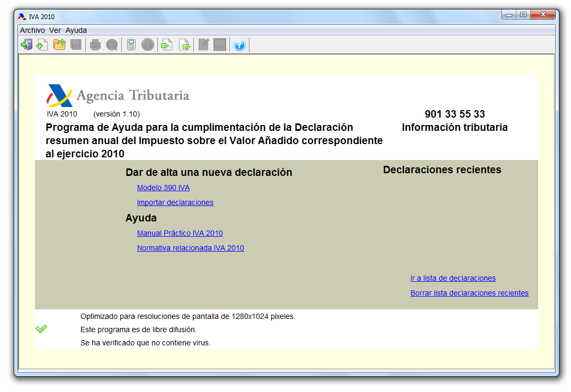The height and width of the screenshot is (392, 571).
Task: Click the exit door icon in toolbar
Action: (x=26, y=45)
